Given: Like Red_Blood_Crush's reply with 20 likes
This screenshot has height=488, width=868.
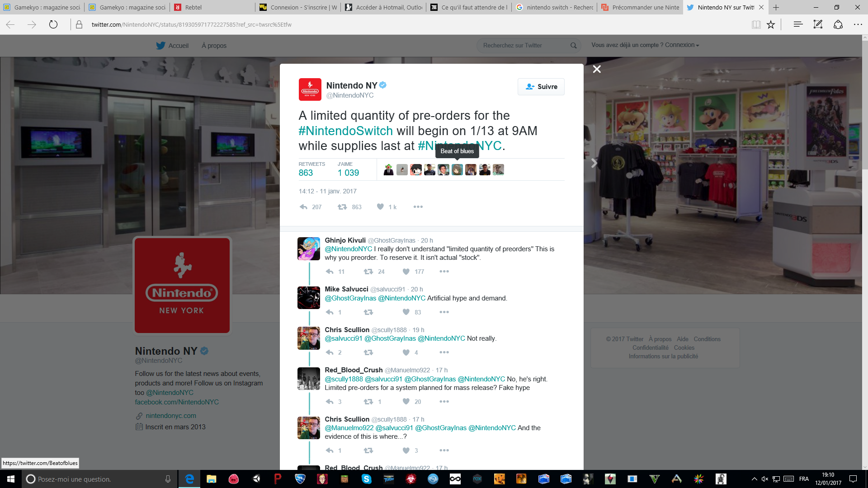Looking at the screenshot, I should [406, 402].
